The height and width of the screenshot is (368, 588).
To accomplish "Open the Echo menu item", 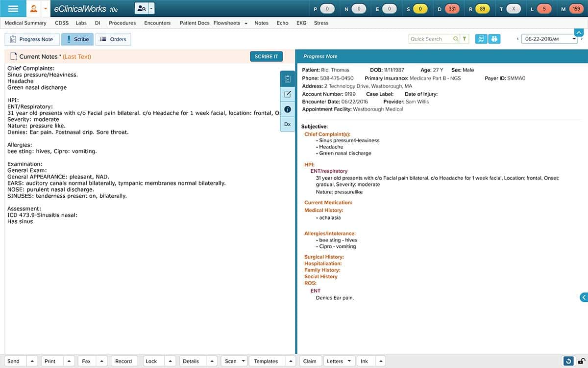I will tap(282, 23).
